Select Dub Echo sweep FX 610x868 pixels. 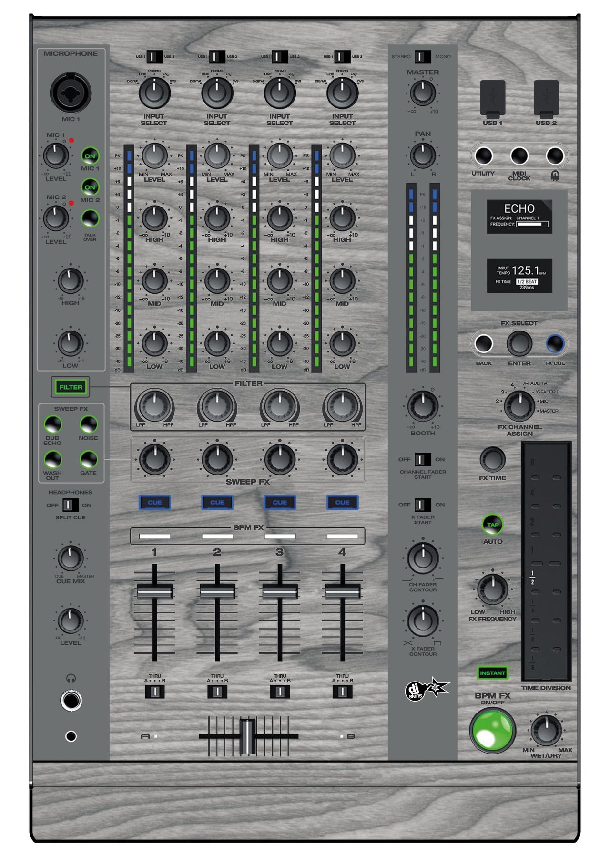(x=53, y=424)
